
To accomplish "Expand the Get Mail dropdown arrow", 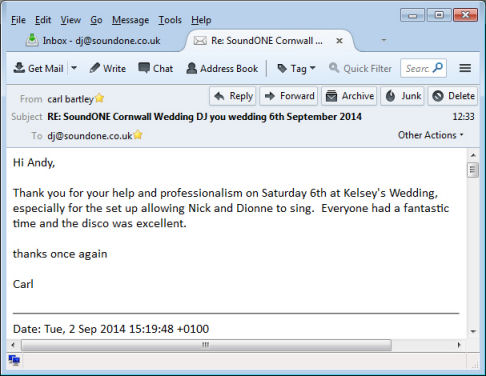I will (x=74, y=68).
